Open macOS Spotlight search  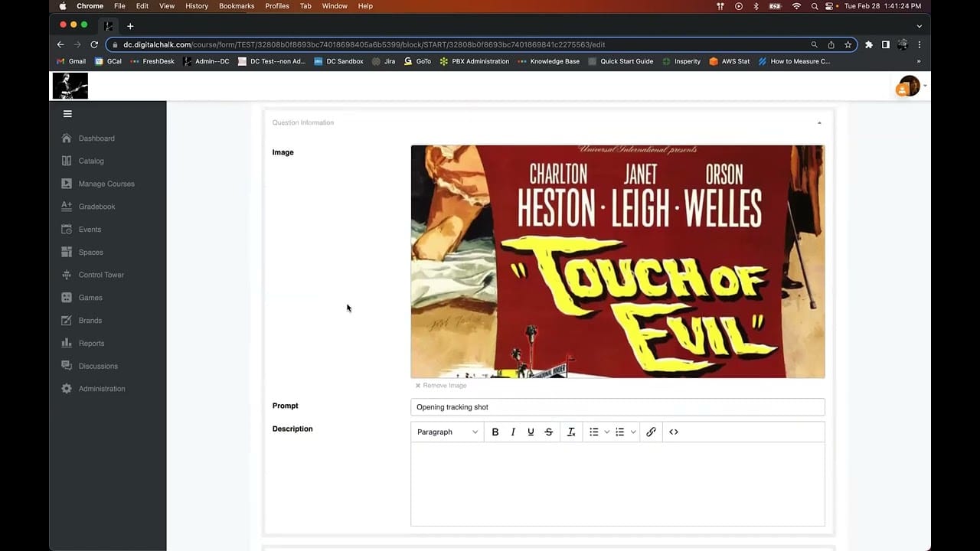(814, 6)
